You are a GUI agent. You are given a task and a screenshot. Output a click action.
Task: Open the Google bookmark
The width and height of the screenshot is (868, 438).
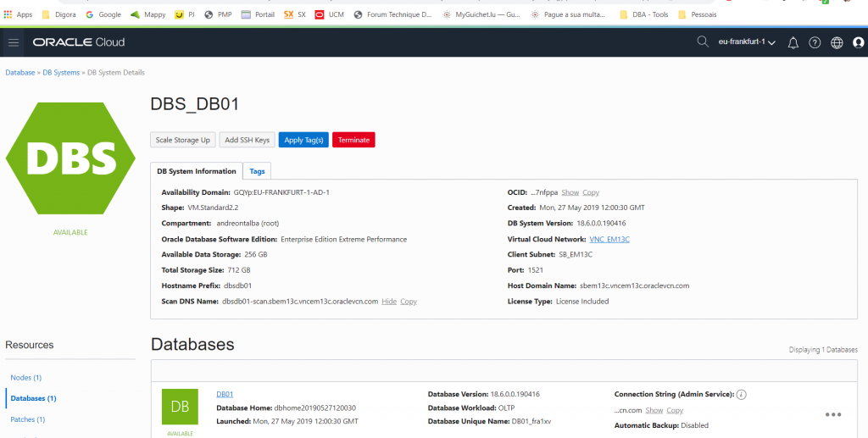[x=103, y=14]
